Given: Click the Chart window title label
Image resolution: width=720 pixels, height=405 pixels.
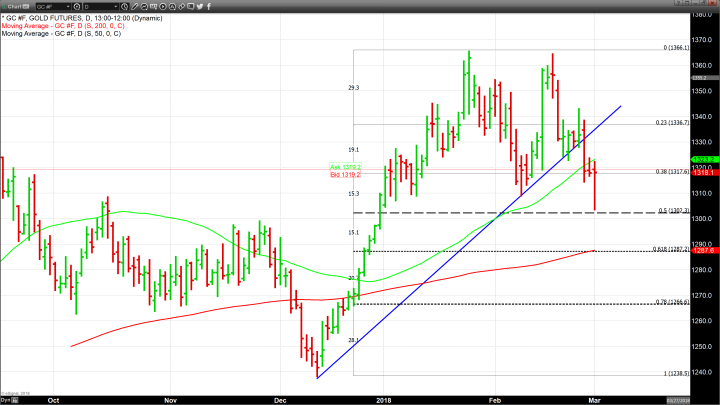Looking at the screenshot, I should point(14,6).
